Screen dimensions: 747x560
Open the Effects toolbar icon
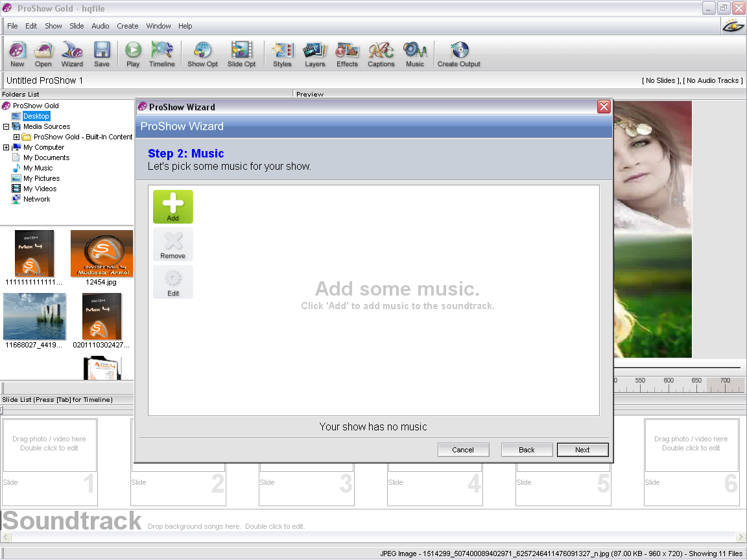(347, 54)
